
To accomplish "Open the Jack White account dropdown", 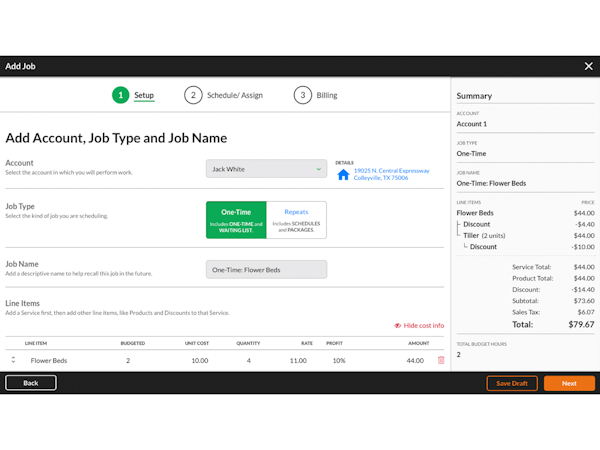I will [x=266, y=169].
